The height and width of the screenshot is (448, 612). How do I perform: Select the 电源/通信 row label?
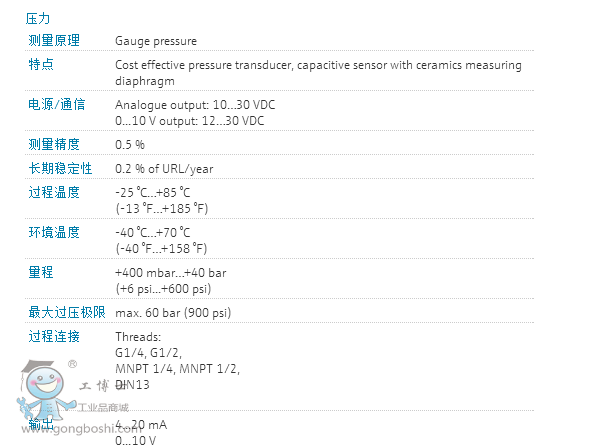tap(57, 105)
